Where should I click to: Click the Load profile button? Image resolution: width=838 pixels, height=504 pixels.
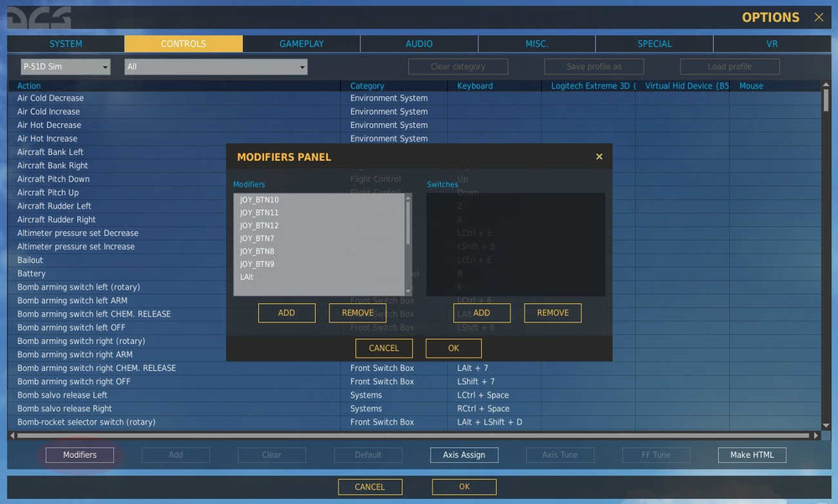(x=730, y=67)
